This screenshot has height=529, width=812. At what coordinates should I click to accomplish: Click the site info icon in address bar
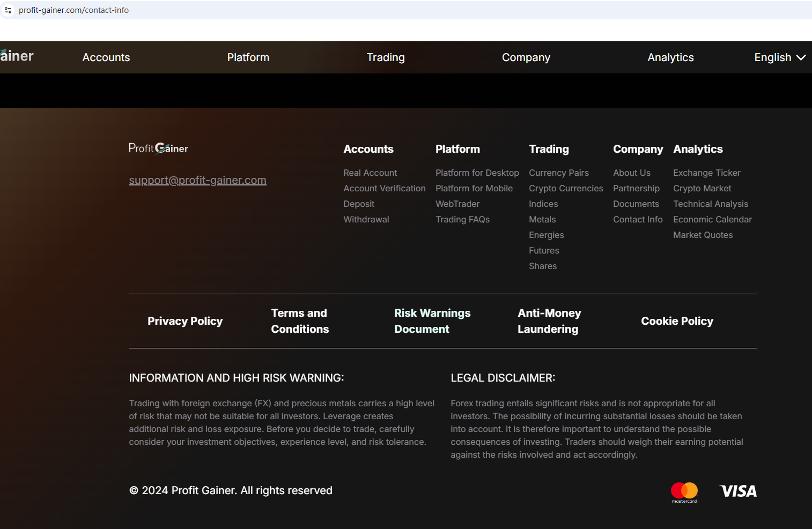[8, 10]
